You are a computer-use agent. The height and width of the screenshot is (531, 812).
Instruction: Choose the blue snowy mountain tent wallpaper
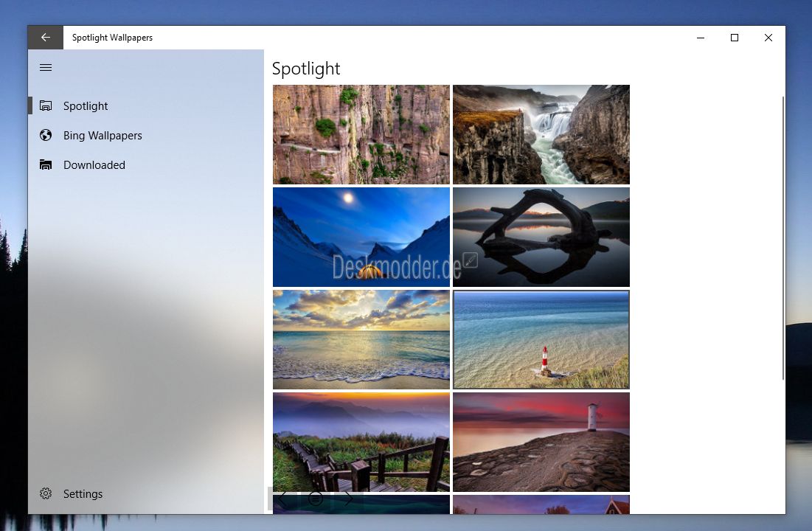[x=361, y=237]
